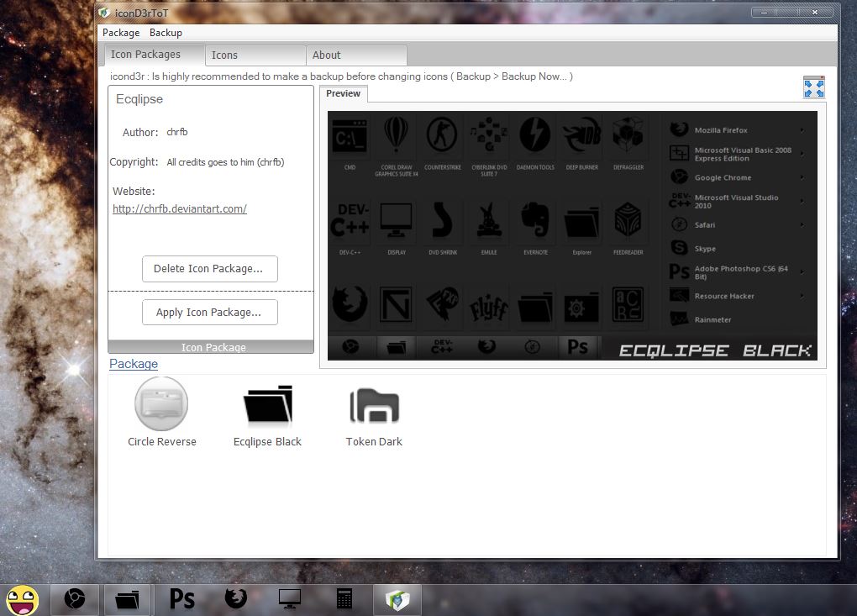Viewport: 857px width, 616px height.
Task: Open the About tab
Action: coord(356,55)
